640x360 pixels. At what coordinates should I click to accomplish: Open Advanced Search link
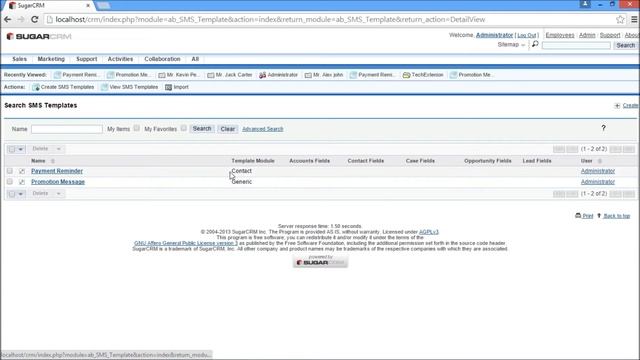point(262,129)
